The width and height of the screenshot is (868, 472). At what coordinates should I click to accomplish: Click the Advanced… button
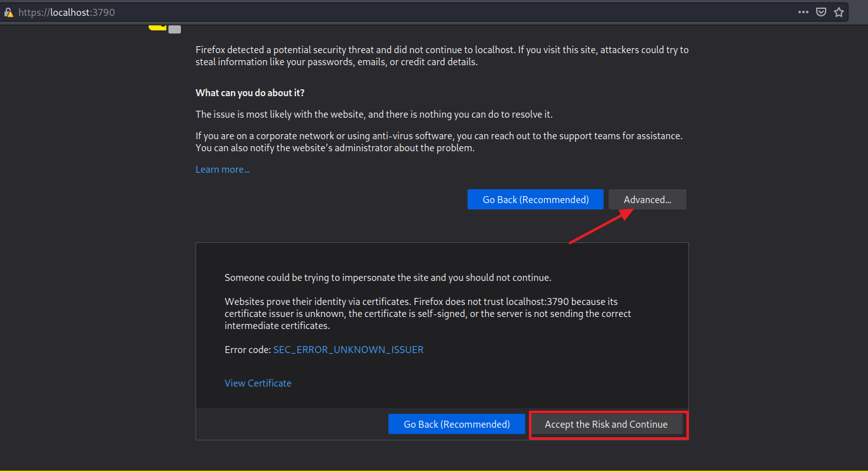pos(647,199)
